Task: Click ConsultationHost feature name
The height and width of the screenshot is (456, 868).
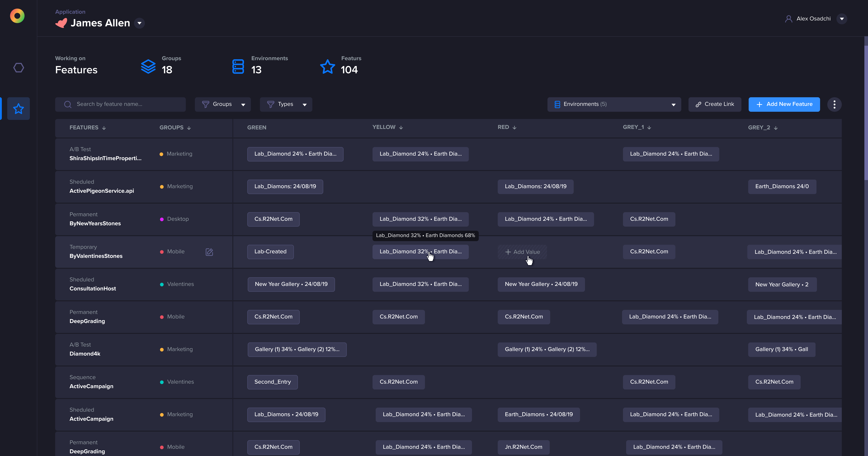Action: (93, 289)
